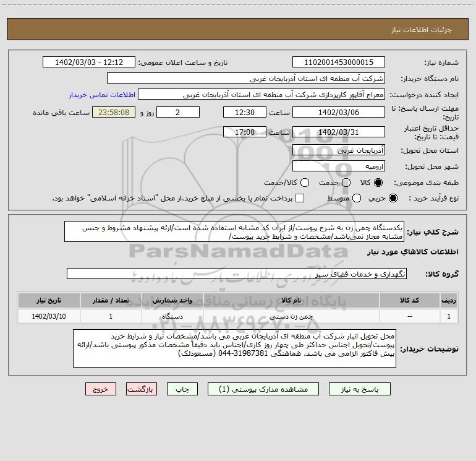Click the گروه کالا field

[x=237, y=274]
